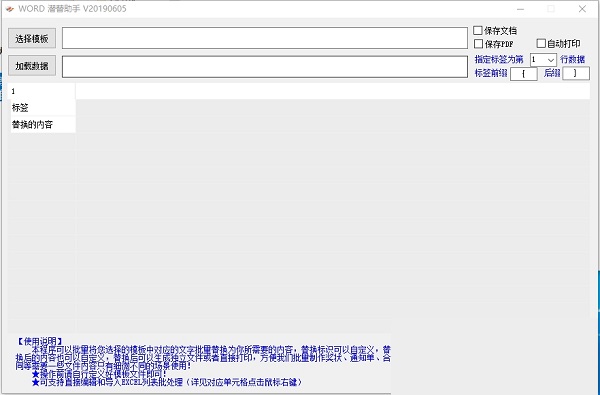This screenshot has width=600, height=395.
Task: Select the 标签 row cell
Action: (43, 108)
